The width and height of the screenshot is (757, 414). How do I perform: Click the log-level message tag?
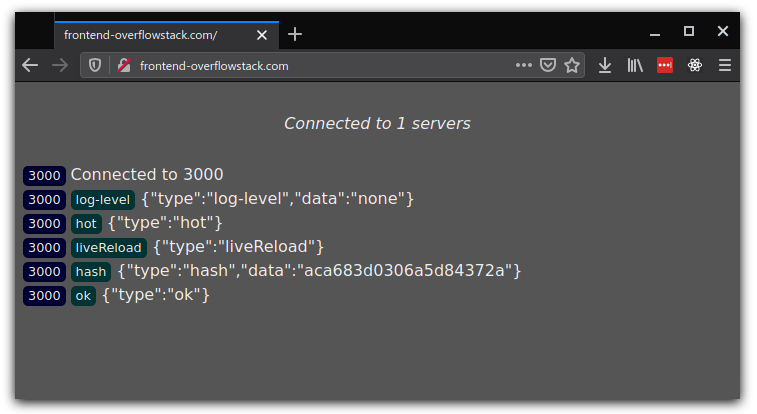click(x=103, y=199)
